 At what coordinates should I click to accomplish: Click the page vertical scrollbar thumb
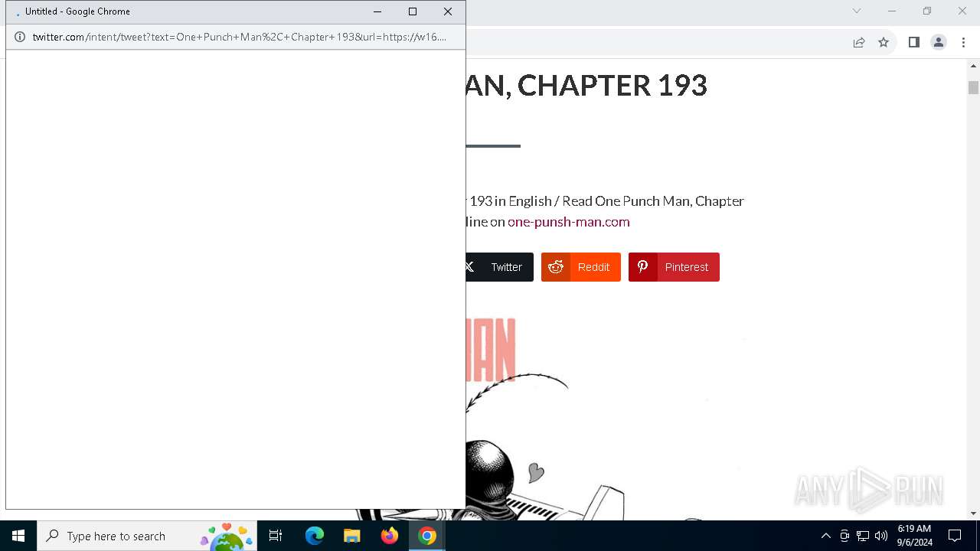[973, 87]
